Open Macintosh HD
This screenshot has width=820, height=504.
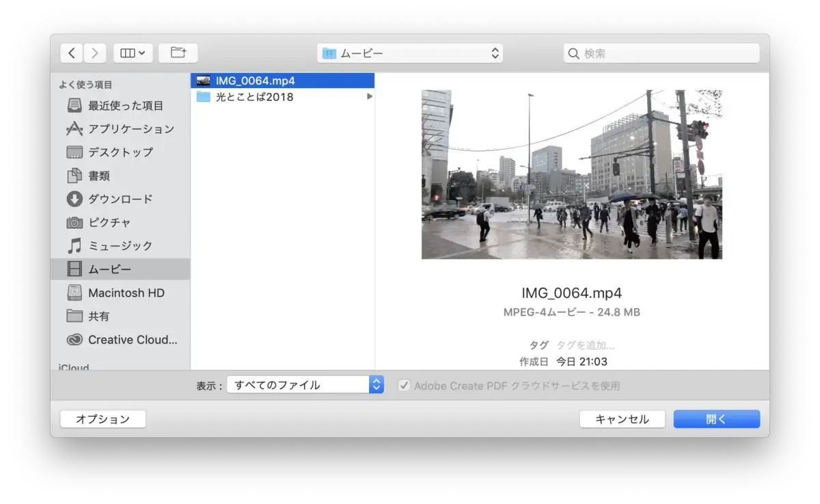[x=126, y=292]
